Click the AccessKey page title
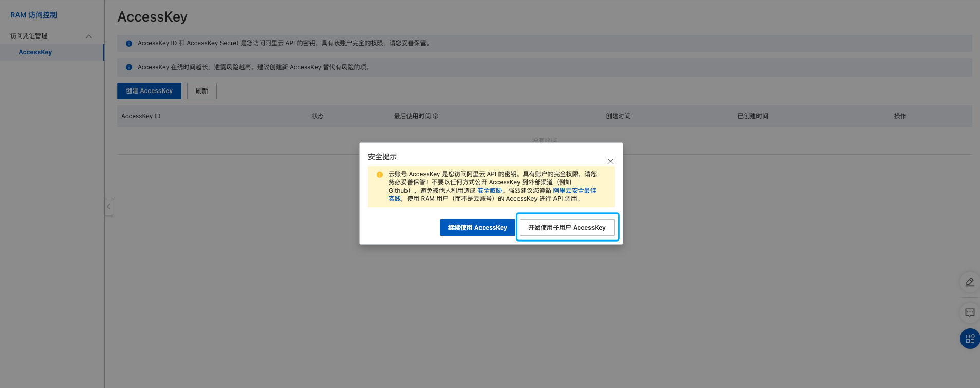Screen dimensions: 980x388 pos(152,17)
